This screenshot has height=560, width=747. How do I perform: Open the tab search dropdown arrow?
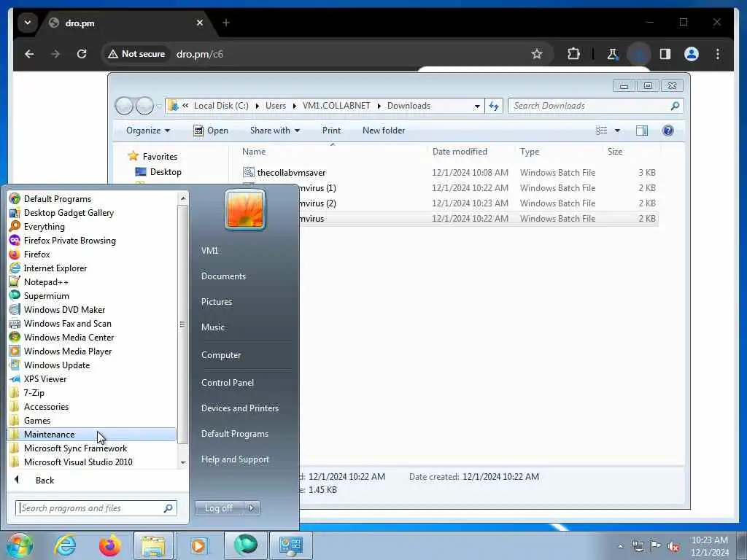28,23
